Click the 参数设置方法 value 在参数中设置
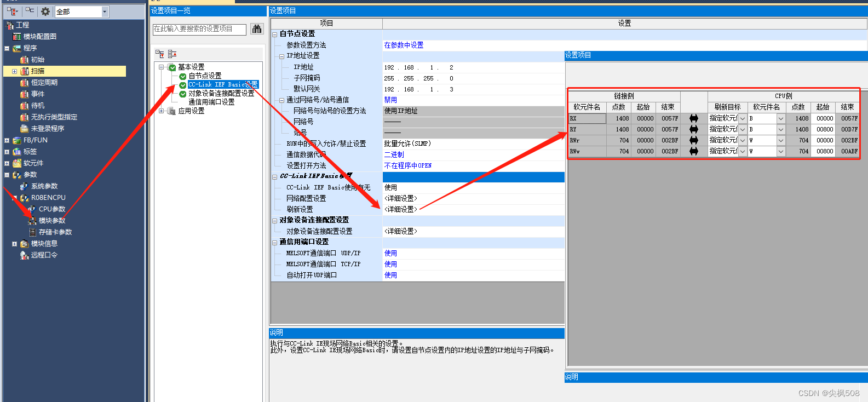 [x=404, y=45]
